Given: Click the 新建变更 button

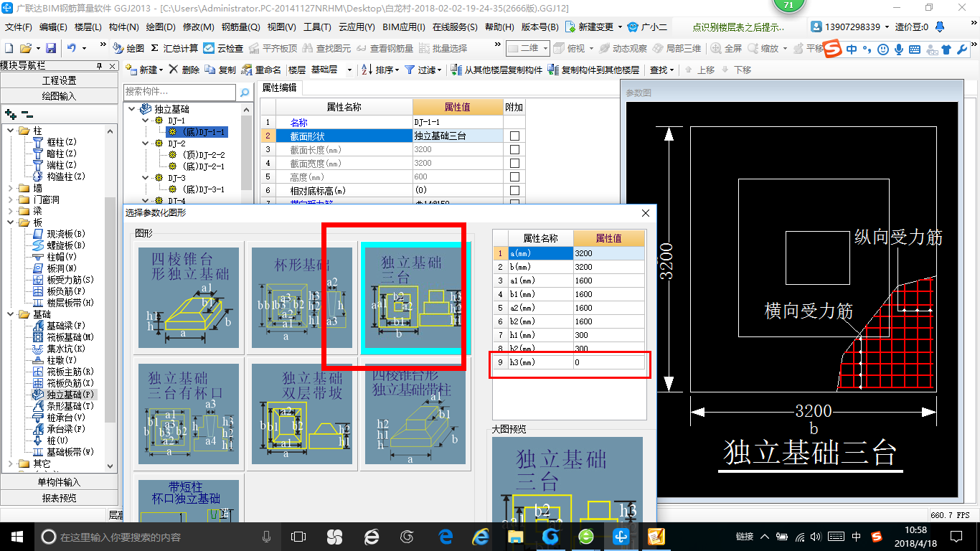Looking at the screenshot, I should tap(594, 27).
